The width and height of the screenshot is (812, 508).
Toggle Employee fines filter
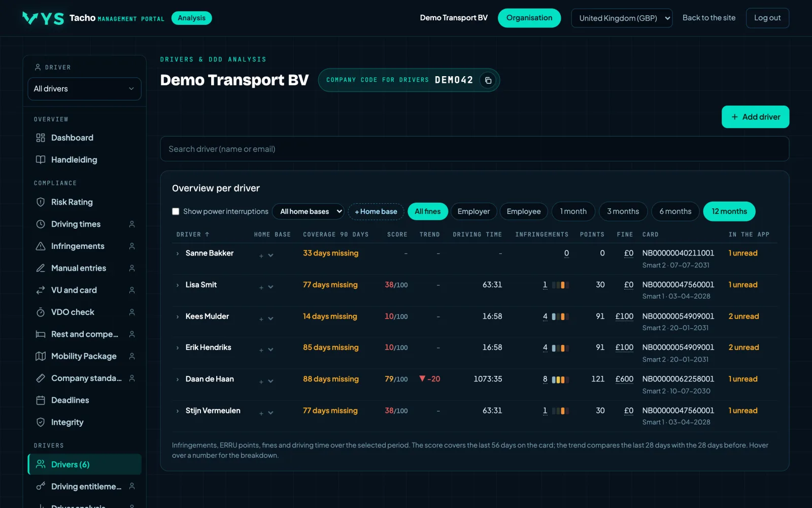click(524, 211)
